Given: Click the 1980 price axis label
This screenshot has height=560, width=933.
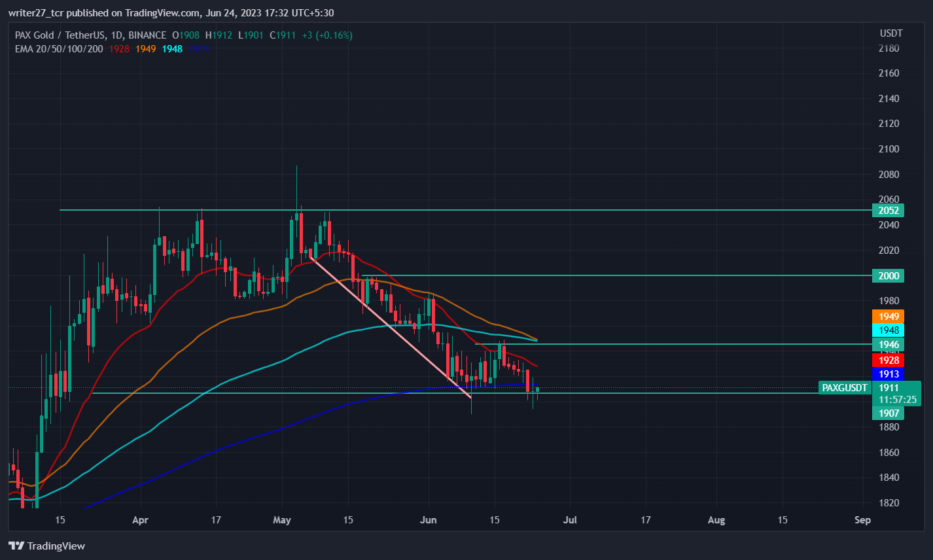Looking at the screenshot, I should 889,301.
